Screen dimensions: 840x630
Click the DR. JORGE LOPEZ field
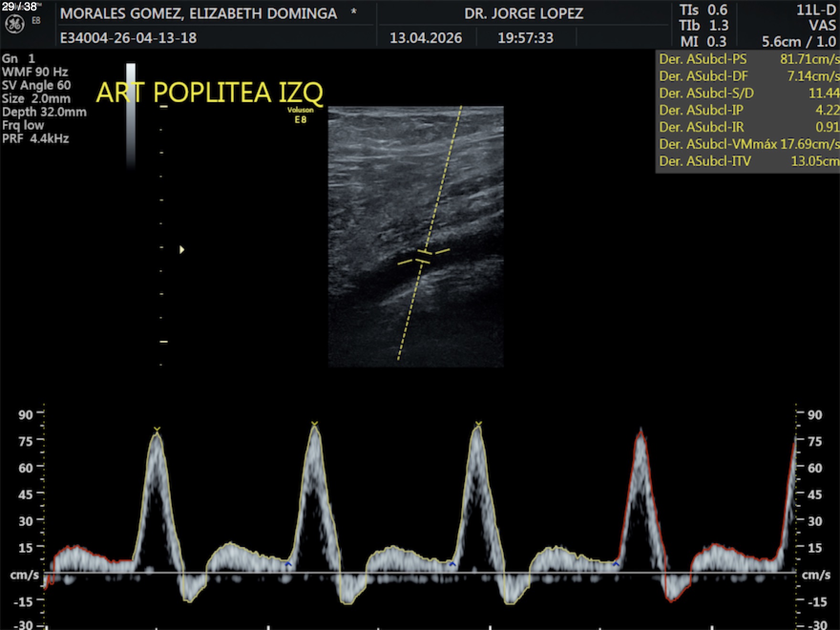pos(524,13)
